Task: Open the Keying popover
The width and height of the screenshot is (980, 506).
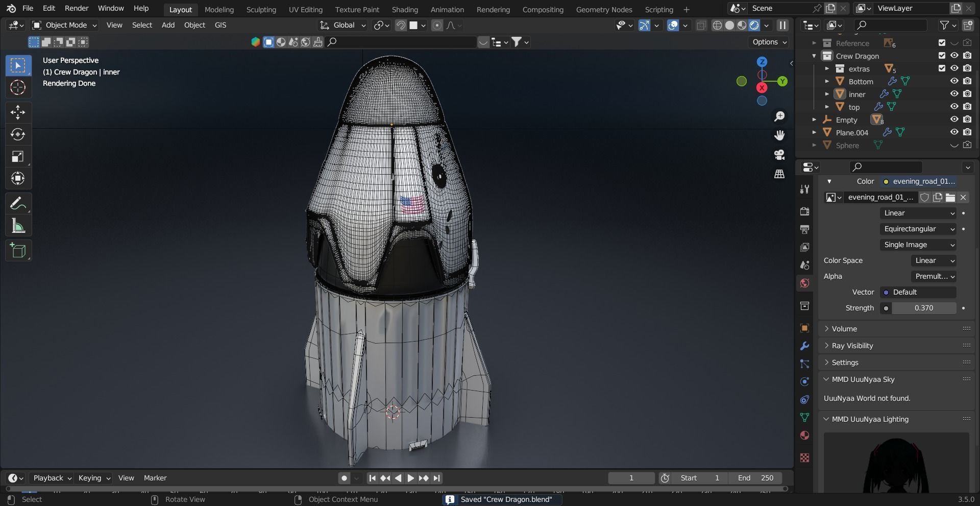Action: tap(94, 478)
